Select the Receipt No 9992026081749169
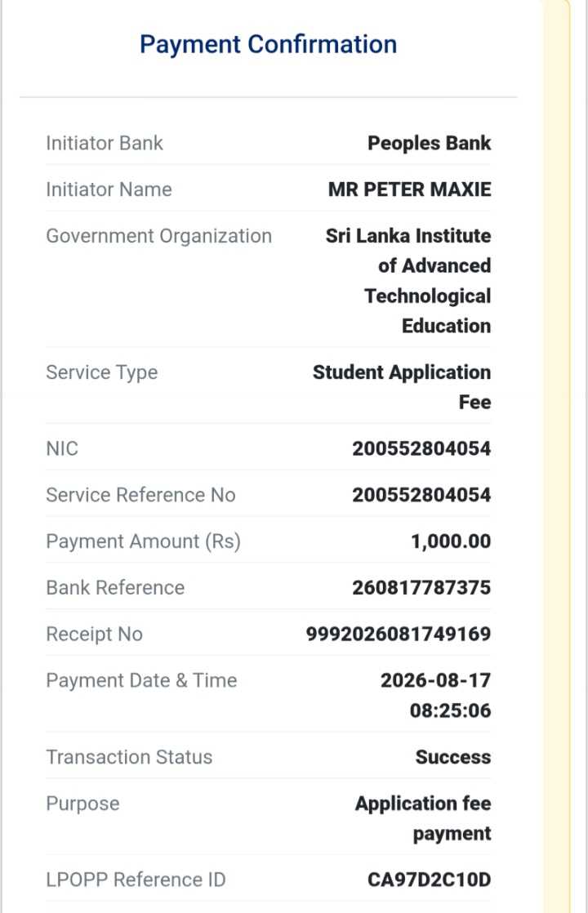The height and width of the screenshot is (913, 588). [x=399, y=634]
